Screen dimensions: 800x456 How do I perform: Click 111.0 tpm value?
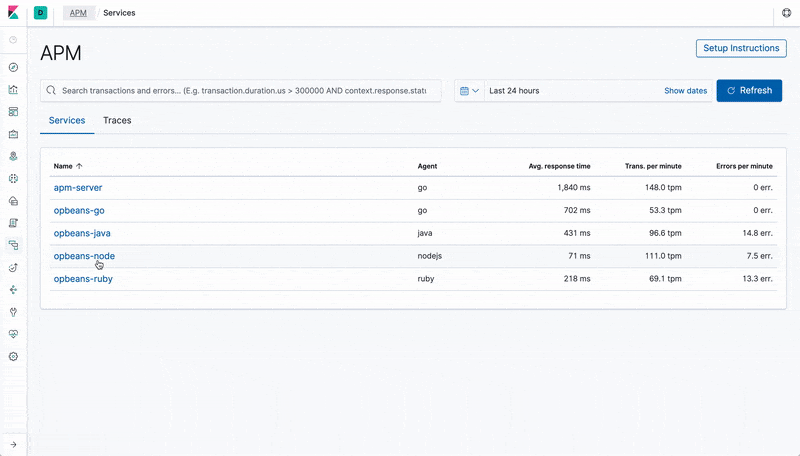pyautogui.click(x=663, y=256)
